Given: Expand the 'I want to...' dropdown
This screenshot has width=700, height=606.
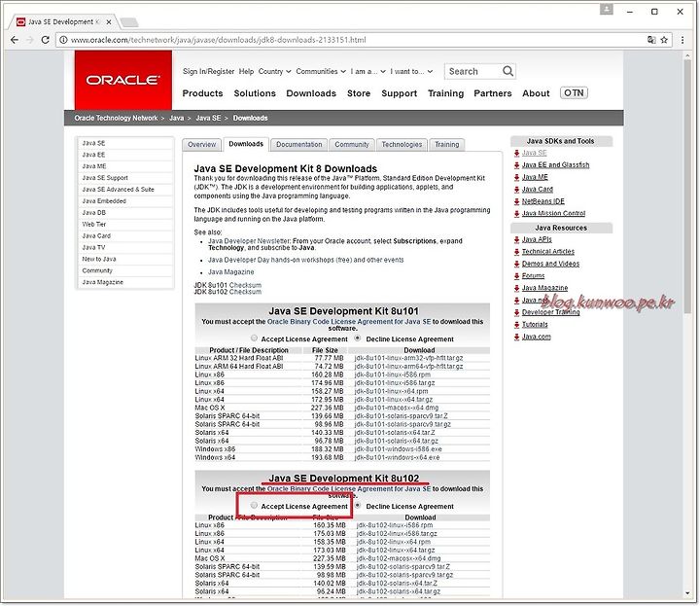Looking at the screenshot, I should pyautogui.click(x=411, y=71).
